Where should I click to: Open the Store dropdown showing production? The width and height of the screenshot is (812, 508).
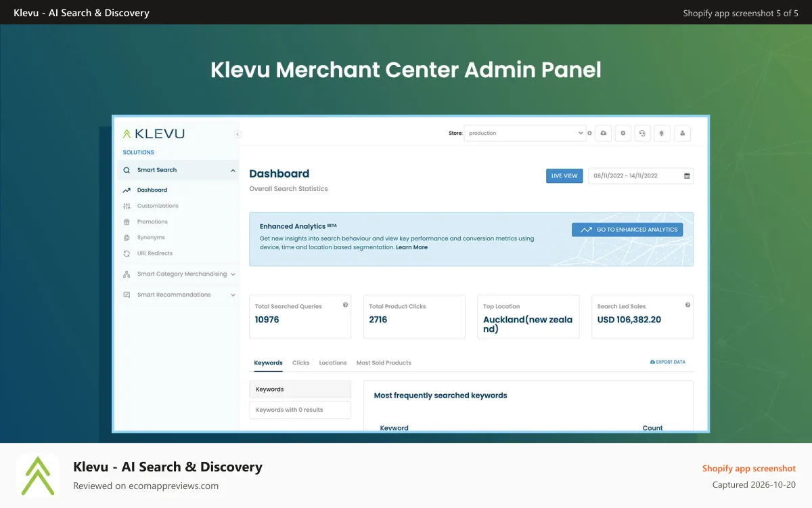pos(524,133)
